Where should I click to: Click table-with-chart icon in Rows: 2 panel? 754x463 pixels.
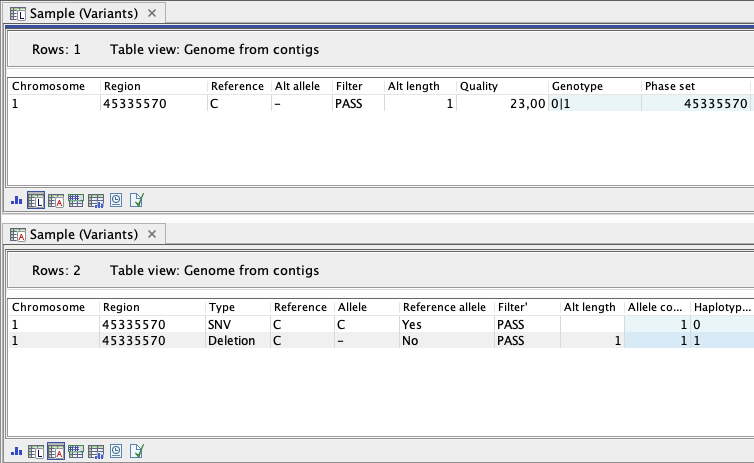96,451
